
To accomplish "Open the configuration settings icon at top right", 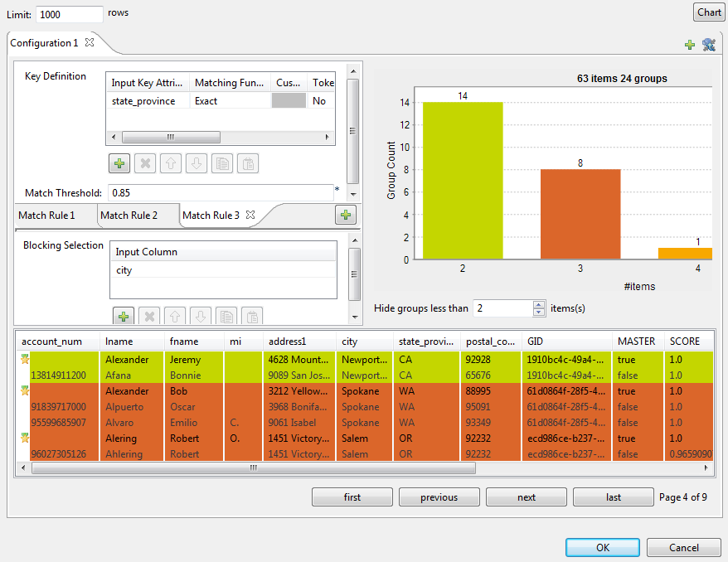I will [708, 45].
